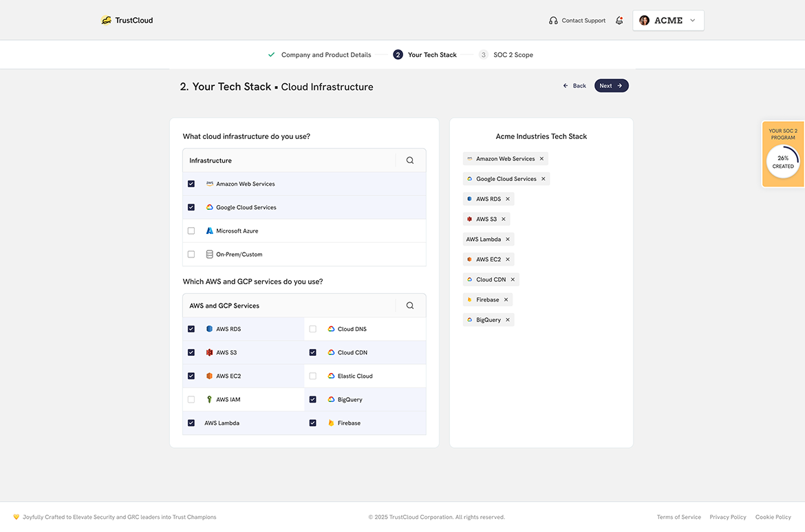Remove AWS S3 tag from tech stack

click(x=504, y=220)
